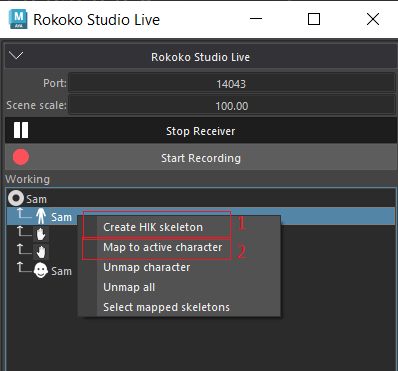Click the face icon next to Sam
The height and width of the screenshot is (371, 398).
click(41, 270)
